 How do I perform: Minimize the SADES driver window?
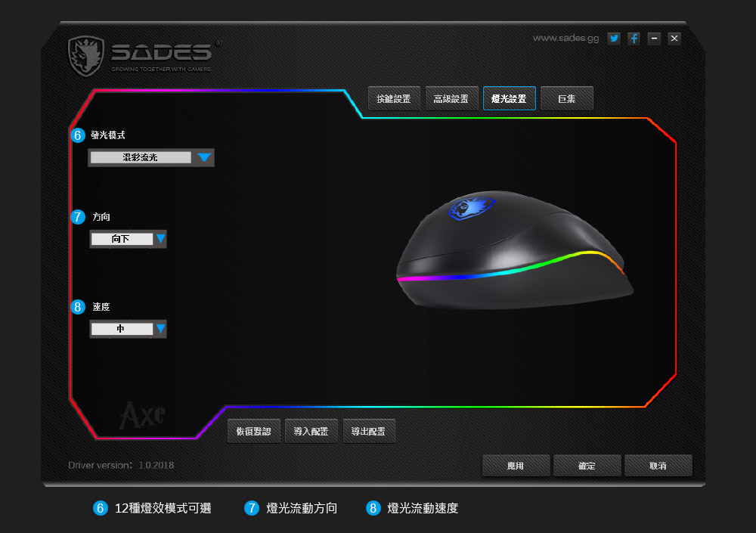pos(654,38)
